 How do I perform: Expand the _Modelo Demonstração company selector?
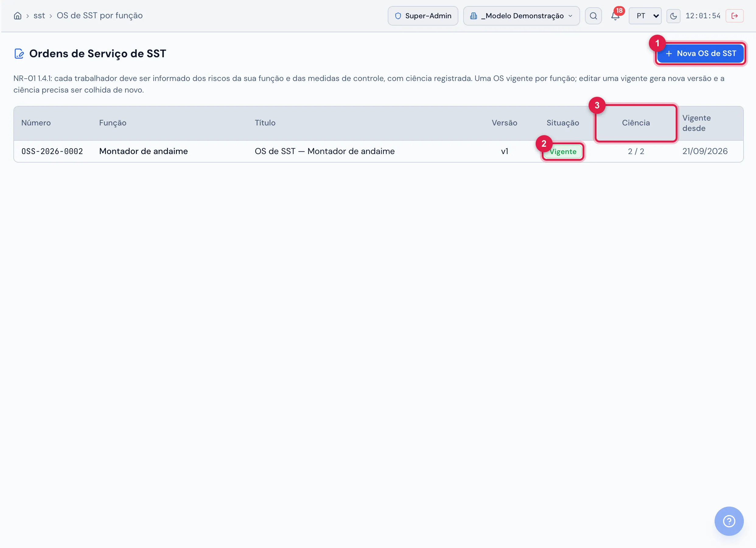[x=521, y=16]
